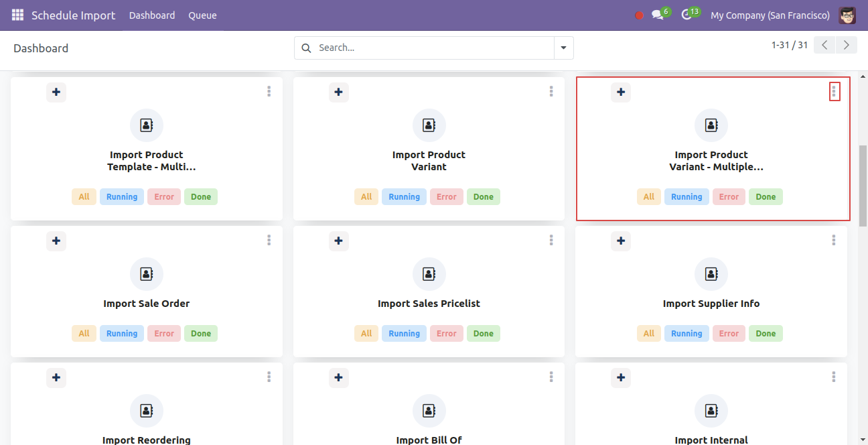Click plus on Import Reordering card
Screen dimensions: 868x445
tap(56, 377)
